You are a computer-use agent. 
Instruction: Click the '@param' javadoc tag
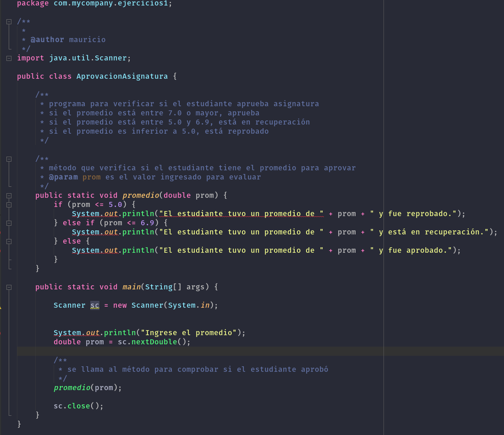[x=63, y=177]
